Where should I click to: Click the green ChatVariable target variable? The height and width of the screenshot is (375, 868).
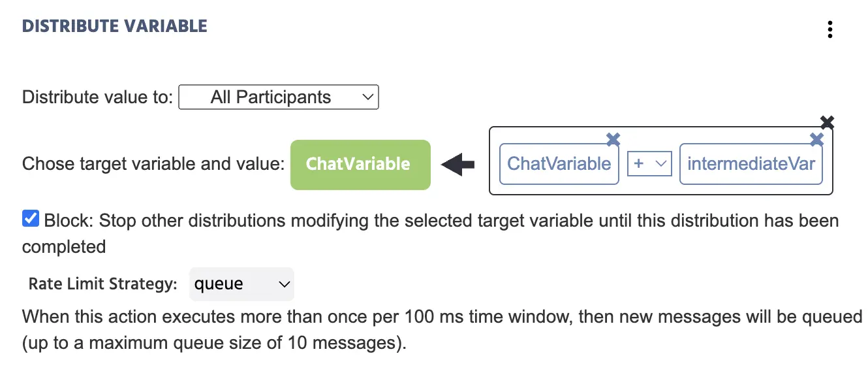tap(360, 165)
